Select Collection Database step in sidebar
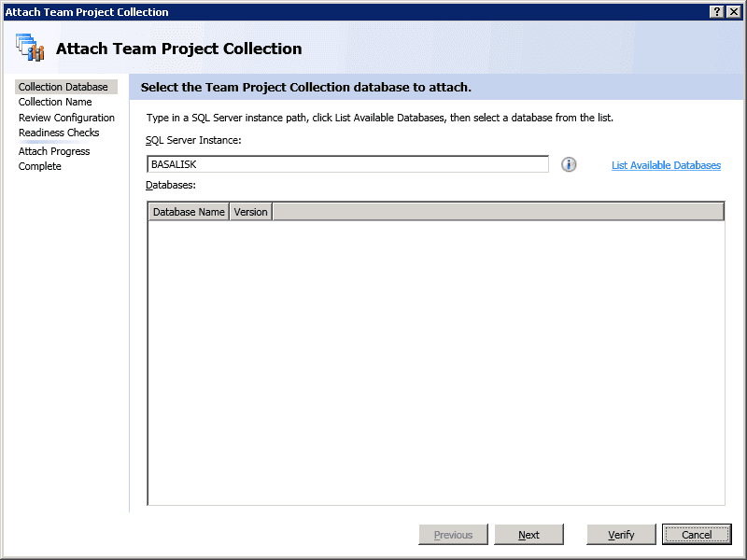Image resolution: width=747 pixels, height=560 pixels. pyautogui.click(x=63, y=87)
